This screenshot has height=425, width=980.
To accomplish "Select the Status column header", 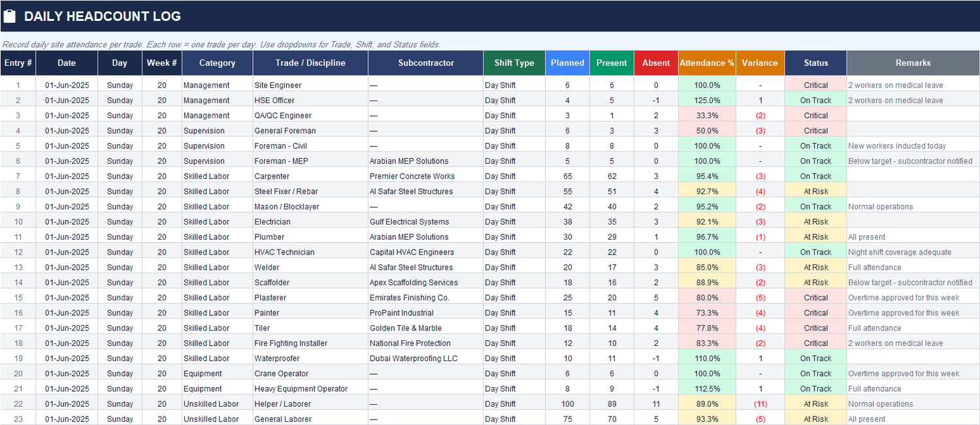I will point(816,63).
